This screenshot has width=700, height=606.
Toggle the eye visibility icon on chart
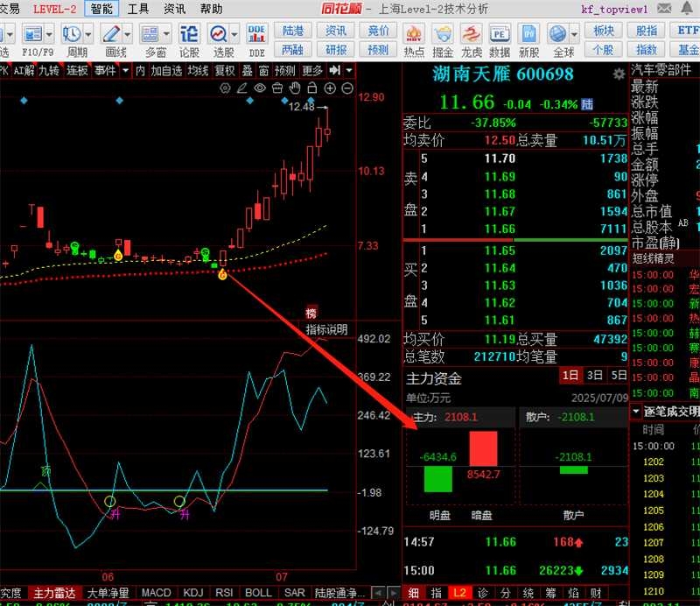pyautogui.click(x=260, y=88)
